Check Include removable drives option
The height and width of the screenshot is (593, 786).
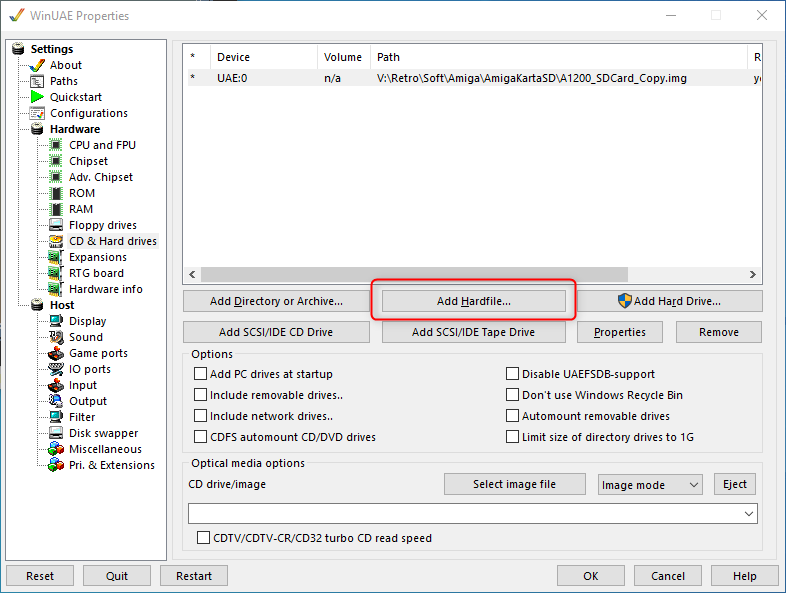[x=201, y=395]
